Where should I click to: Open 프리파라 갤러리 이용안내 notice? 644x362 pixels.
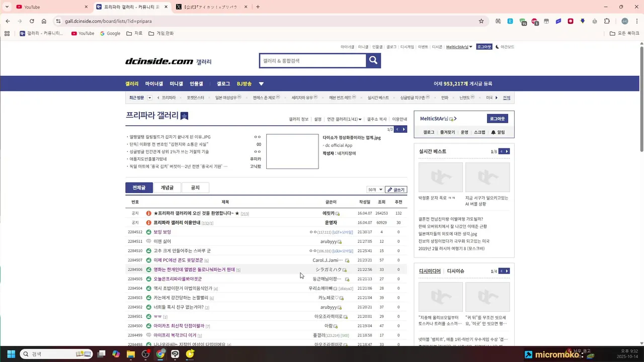(x=177, y=223)
